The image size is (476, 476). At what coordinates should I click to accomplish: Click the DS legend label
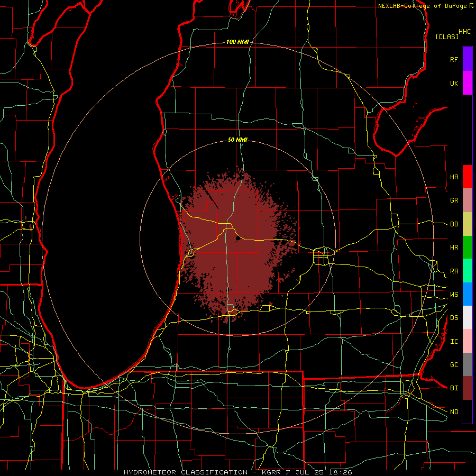(454, 318)
